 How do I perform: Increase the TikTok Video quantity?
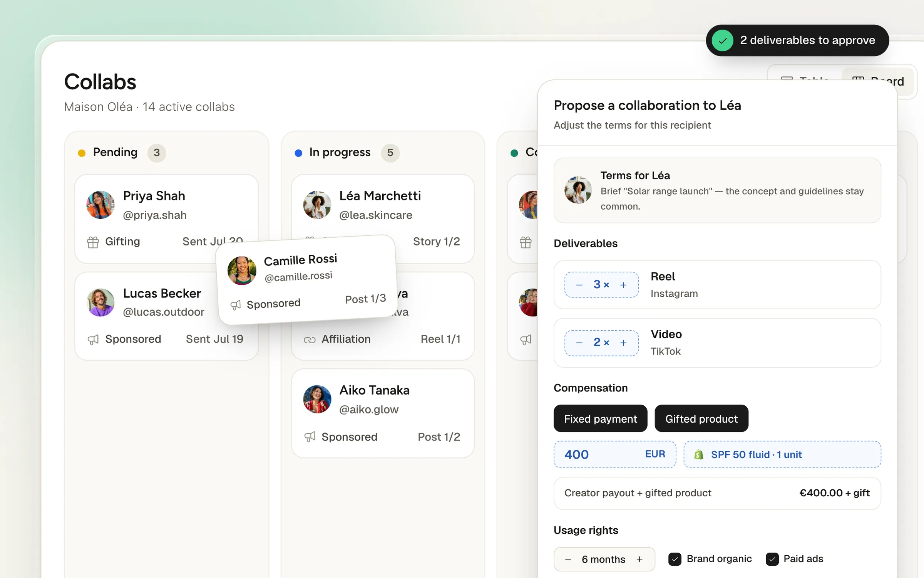tap(623, 343)
